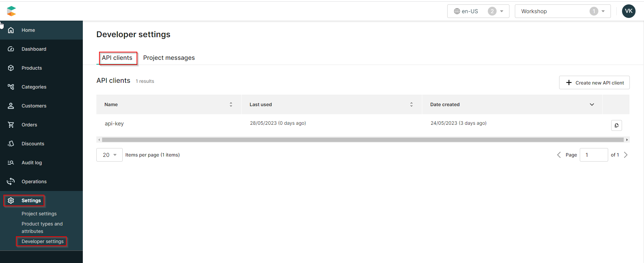
Task: Open the items per page dropdown
Action: pyautogui.click(x=109, y=155)
